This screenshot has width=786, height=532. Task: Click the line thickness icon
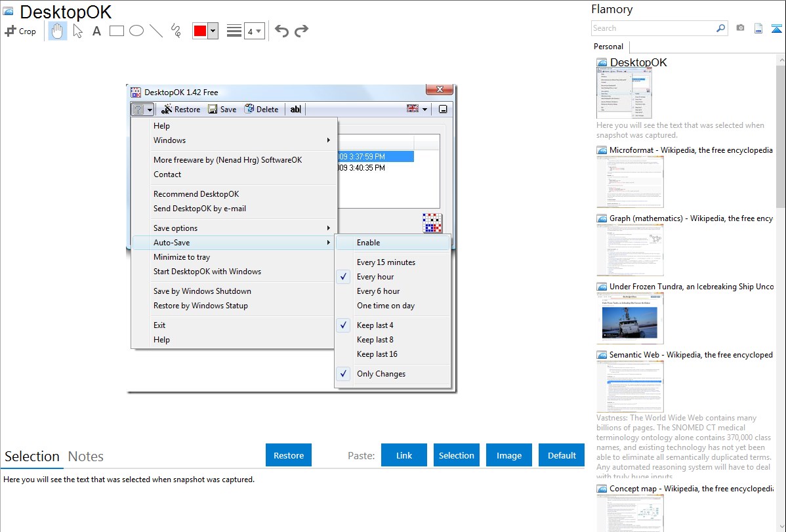tap(234, 31)
